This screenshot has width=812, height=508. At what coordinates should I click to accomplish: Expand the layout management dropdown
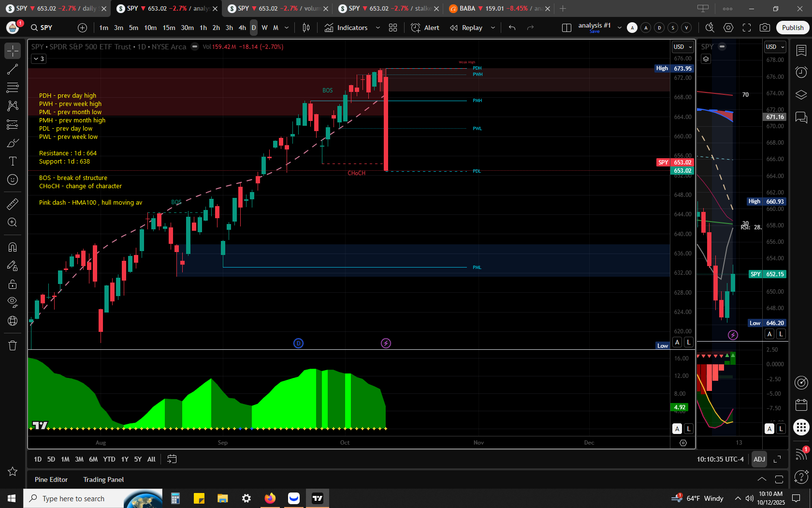tap(620, 28)
